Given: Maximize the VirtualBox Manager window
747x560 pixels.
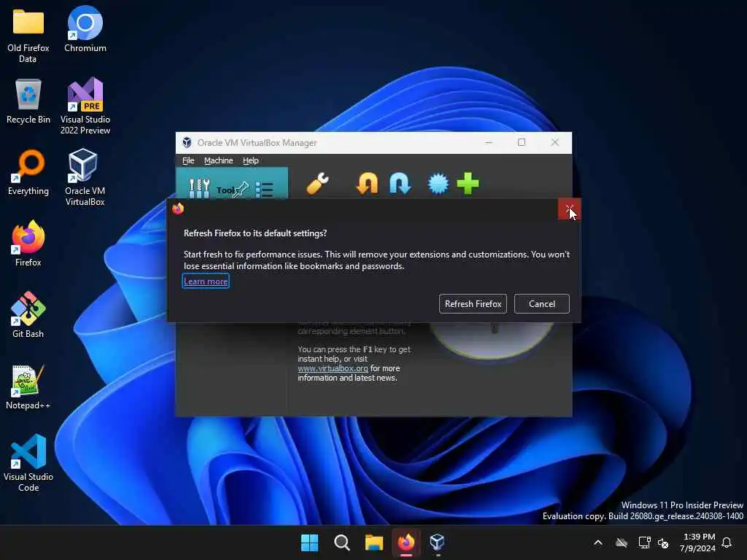Looking at the screenshot, I should click(x=522, y=142).
